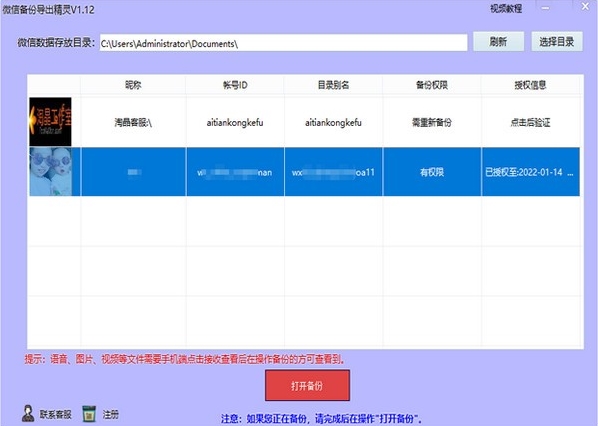The width and height of the screenshot is (598, 426).
Task: Click the 帐号ID column header
Action: pos(235,85)
